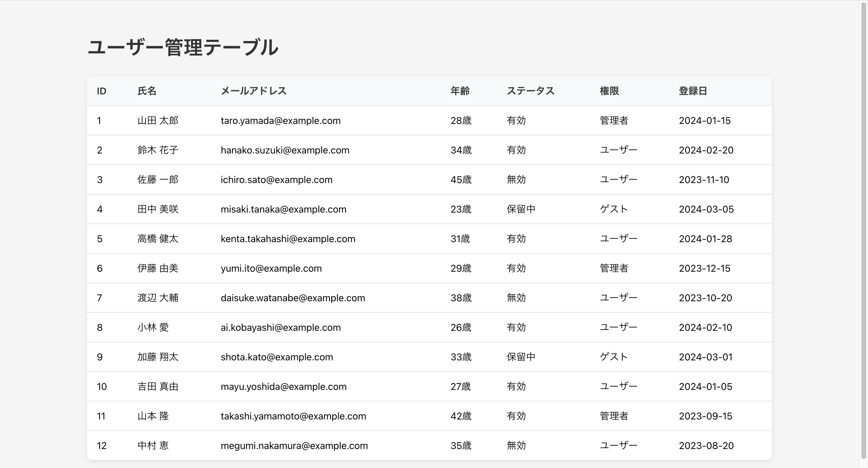The image size is (868, 468).
Task: Click 無効 status for 中村 恵
Action: [x=516, y=446]
